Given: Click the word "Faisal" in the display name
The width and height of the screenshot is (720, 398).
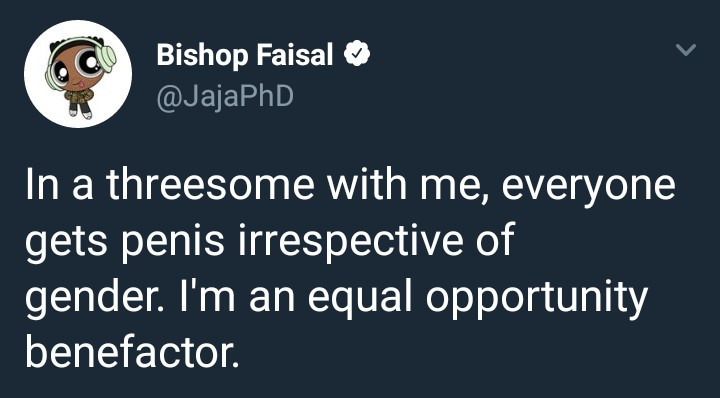Looking at the screenshot, I should coord(293,56).
